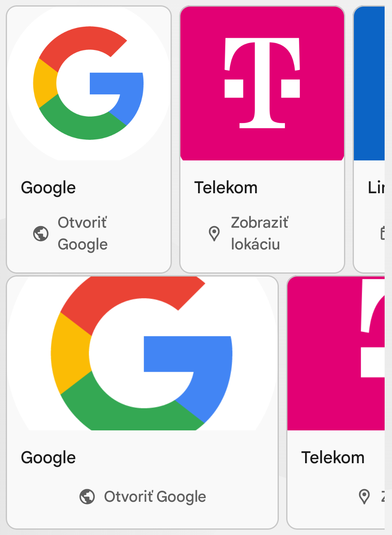Click "Zobraziť lokáciu" under the upper Telekom card
This screenshot has width=392, height=535.
point(260,233)
